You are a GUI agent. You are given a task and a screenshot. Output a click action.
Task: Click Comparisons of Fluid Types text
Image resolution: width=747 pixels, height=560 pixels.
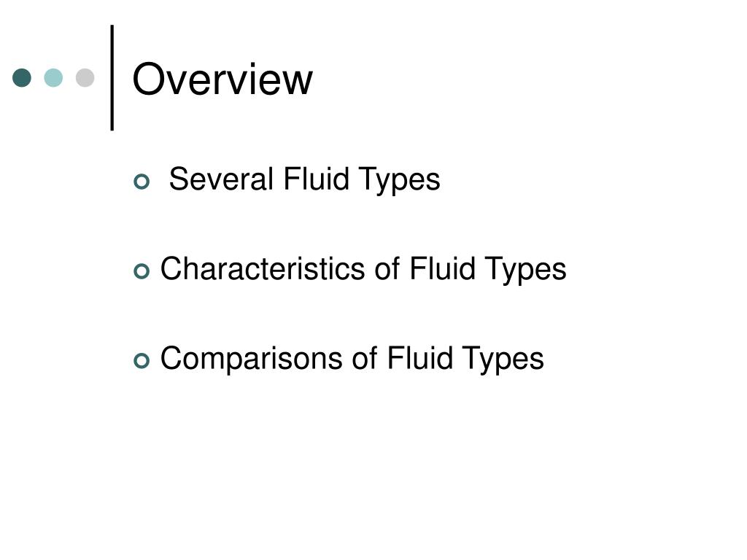pyautogui.click(x=352, y=359)
